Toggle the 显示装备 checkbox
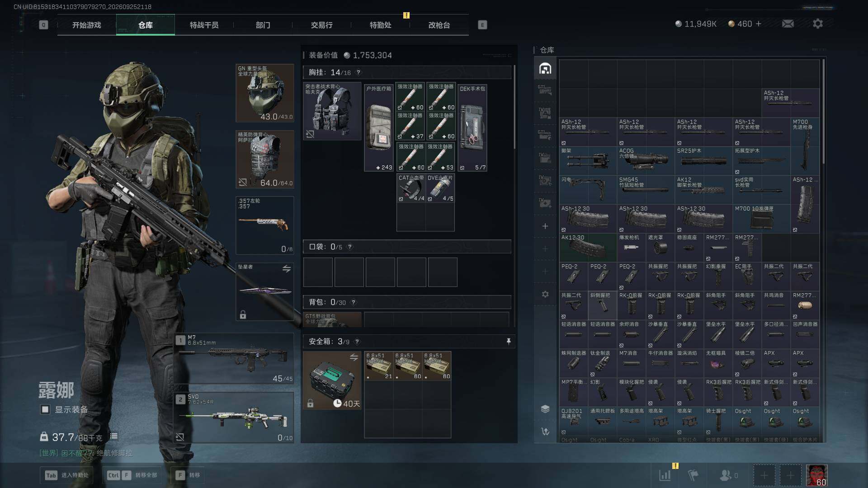 pos(45,409)
